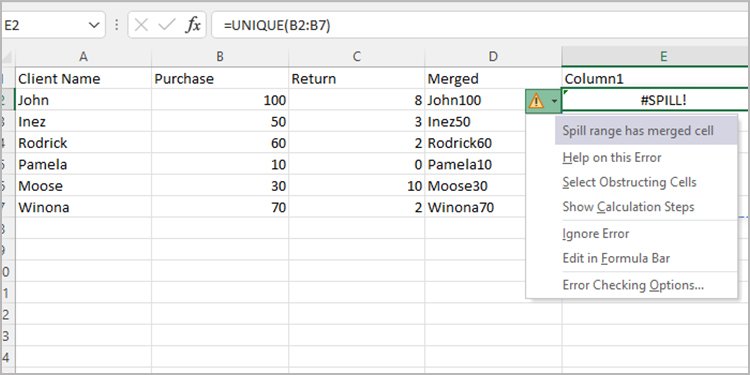750x375 pixels.
Task: Click the Enter checkmark icon in formula bar
Action: tap(166, 25)
